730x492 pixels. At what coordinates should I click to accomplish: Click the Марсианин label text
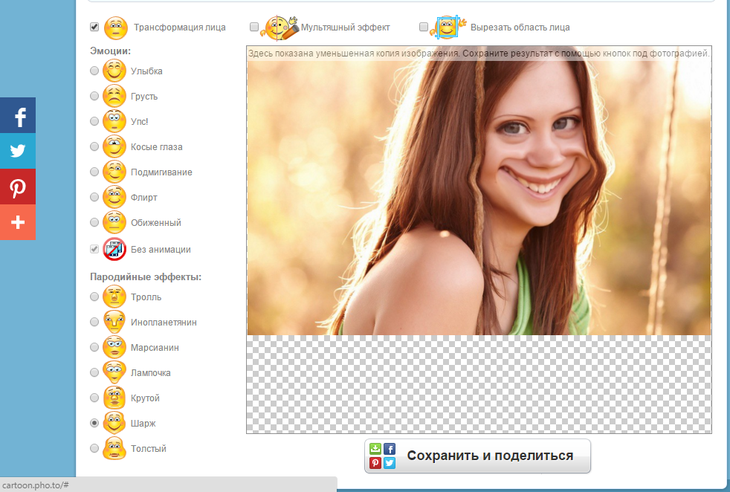[x=155, y=348]
